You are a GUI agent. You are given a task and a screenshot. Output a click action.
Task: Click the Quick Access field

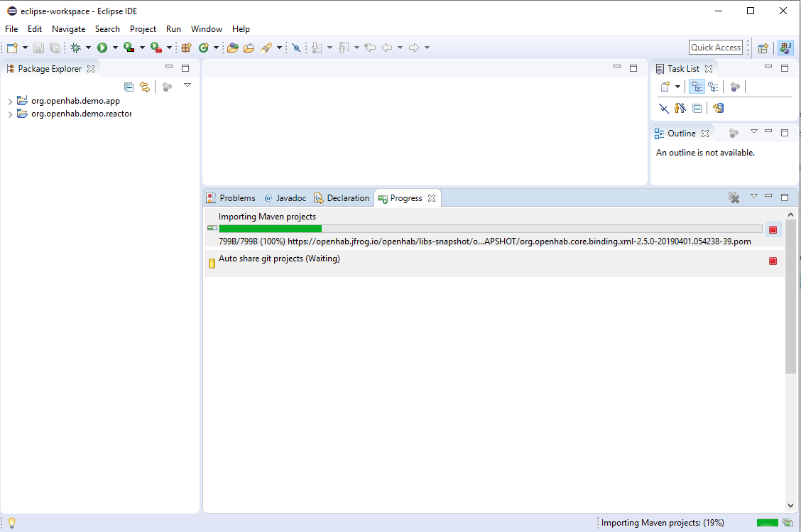(x=715, y=47)
